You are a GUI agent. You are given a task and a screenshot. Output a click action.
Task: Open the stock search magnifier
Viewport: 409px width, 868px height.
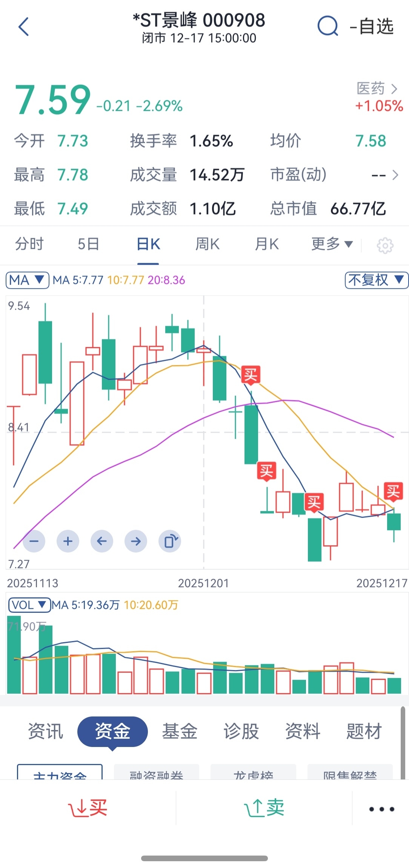328,26
